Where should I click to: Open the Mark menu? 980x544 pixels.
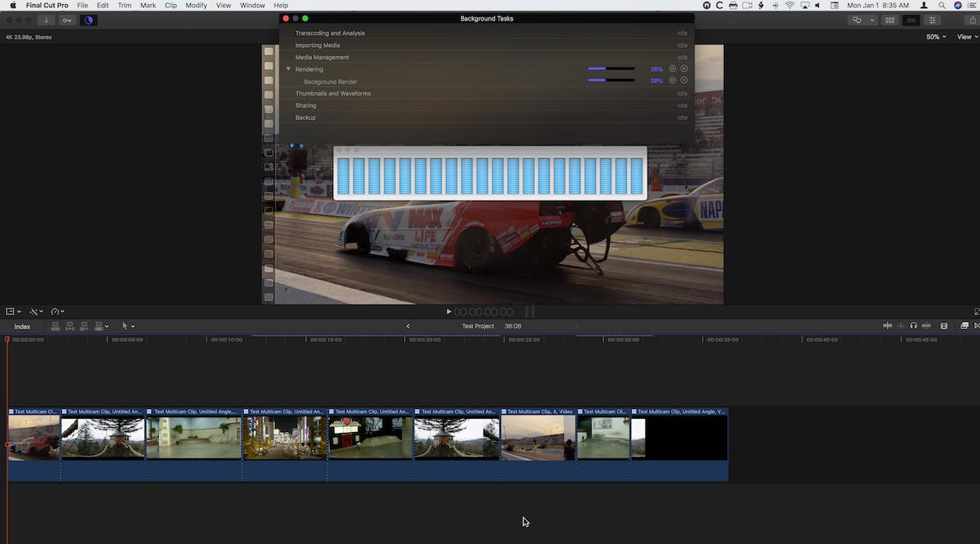(x=148, y=5)
